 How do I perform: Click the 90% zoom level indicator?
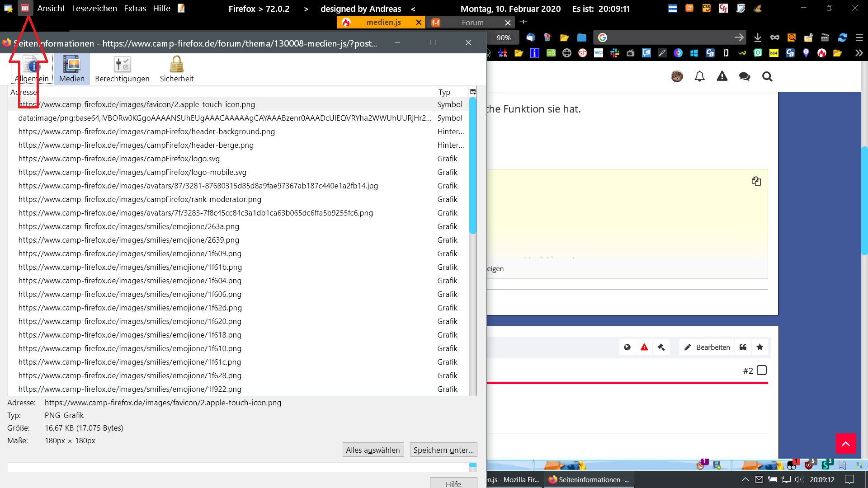pos(503,38)
